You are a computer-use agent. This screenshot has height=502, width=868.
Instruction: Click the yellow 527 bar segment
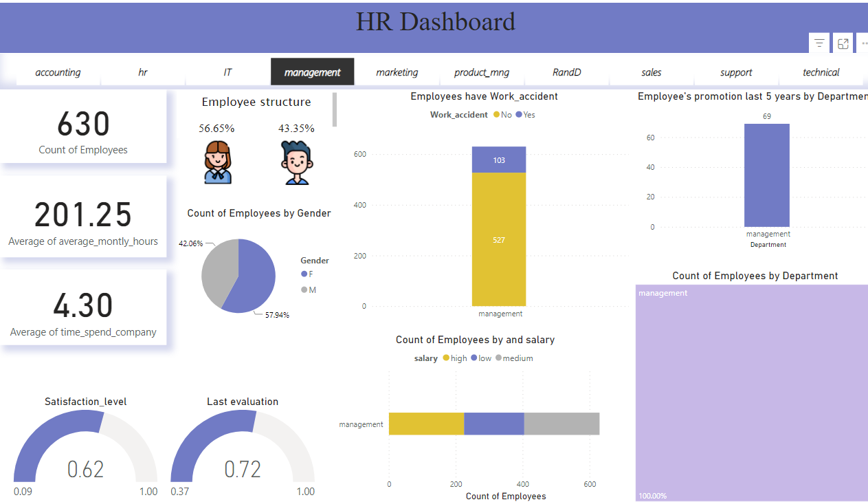(498, 241)
